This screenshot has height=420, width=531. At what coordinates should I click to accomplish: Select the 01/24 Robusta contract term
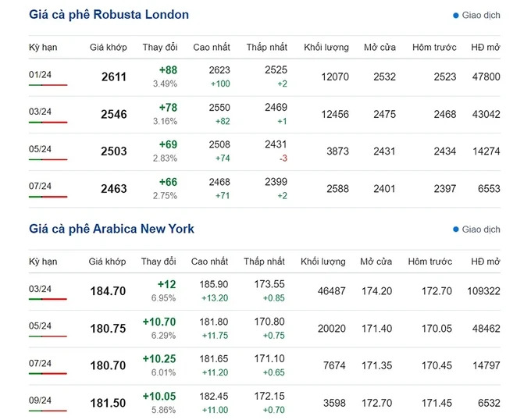click(x=40, y=74)
